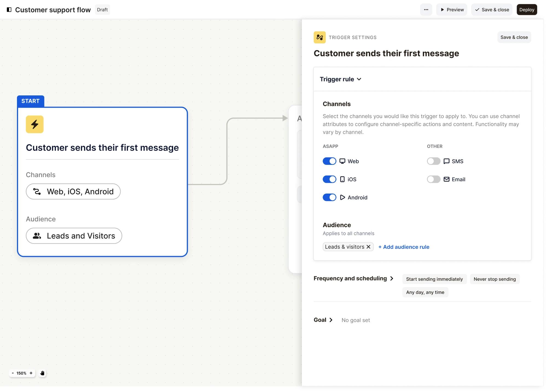
Task: Disable the iOS channel toggle
Action: (x=329, y=179)
